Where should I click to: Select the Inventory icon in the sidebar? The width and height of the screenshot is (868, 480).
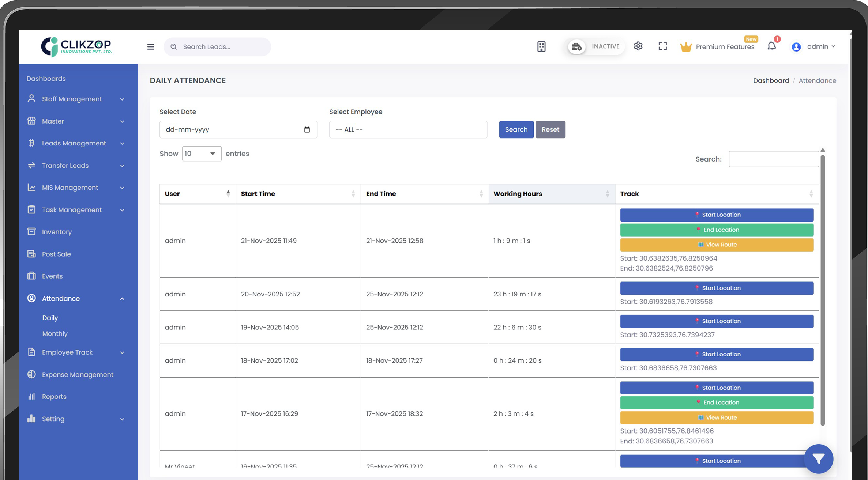(x=31, y=231)
